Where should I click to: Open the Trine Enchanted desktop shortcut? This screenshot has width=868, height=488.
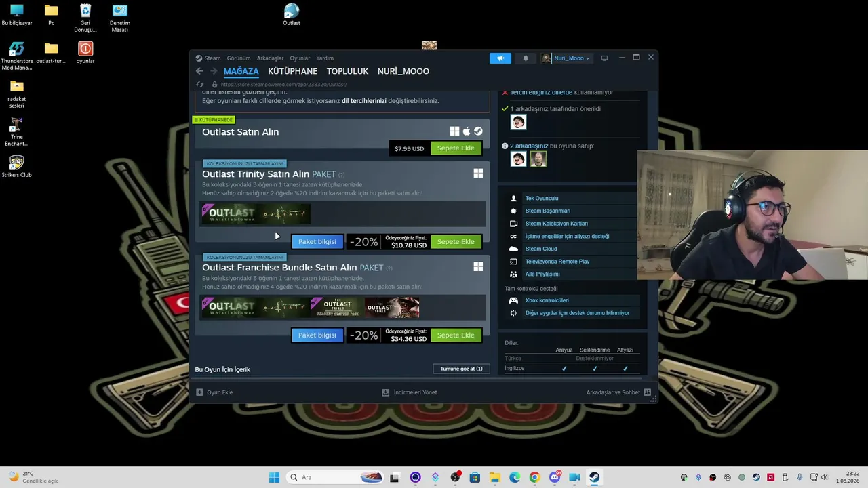(17, 131)
